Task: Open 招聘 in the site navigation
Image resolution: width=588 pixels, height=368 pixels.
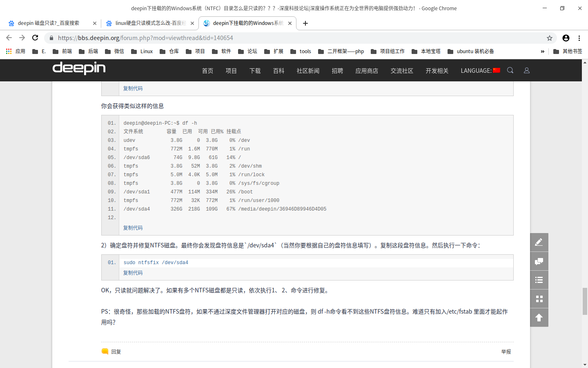Action: [x=337, y=71]
